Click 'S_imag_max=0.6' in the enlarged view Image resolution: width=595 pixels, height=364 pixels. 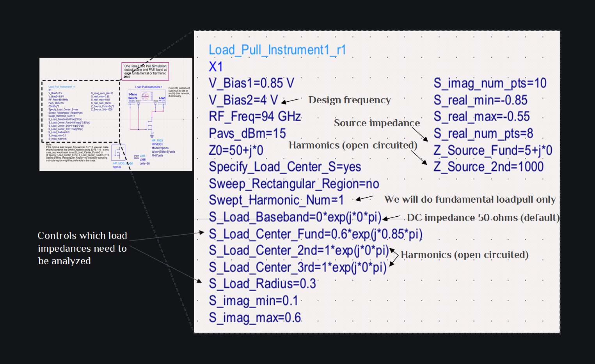click(255, 318)
